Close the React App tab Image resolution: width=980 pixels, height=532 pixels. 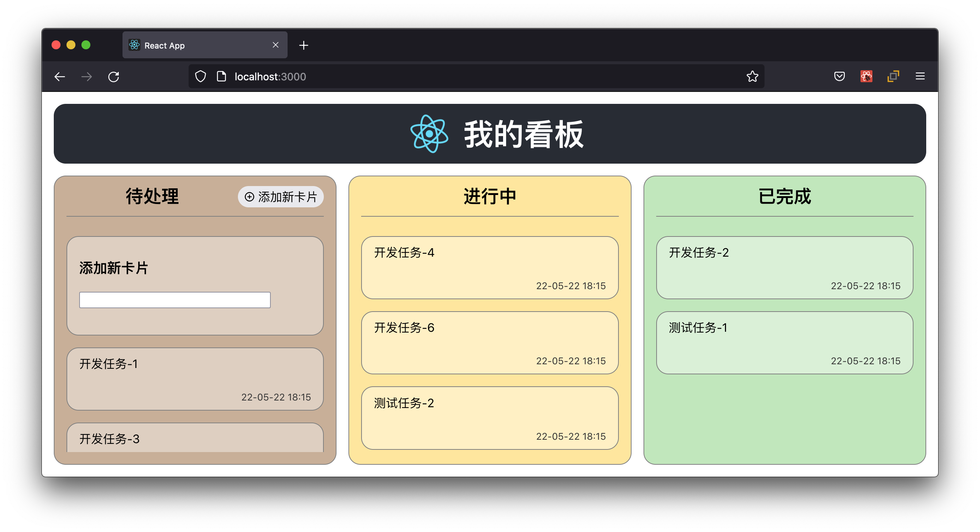tap(275, 45)
